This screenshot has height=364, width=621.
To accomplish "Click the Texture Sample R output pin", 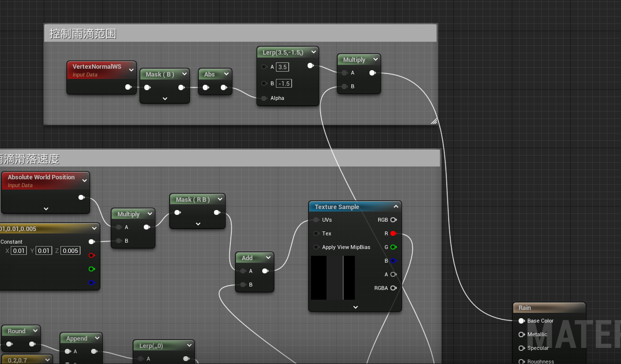I will [393, 233].
